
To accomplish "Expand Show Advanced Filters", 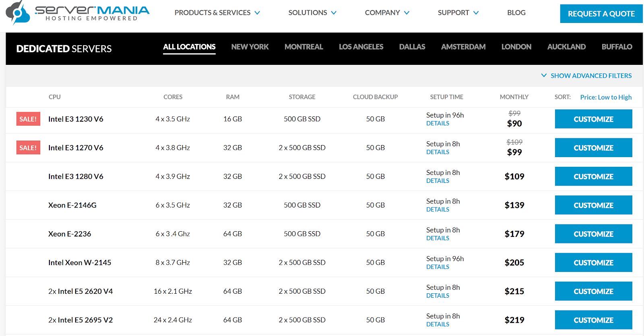I will click(x=586, y=76).
